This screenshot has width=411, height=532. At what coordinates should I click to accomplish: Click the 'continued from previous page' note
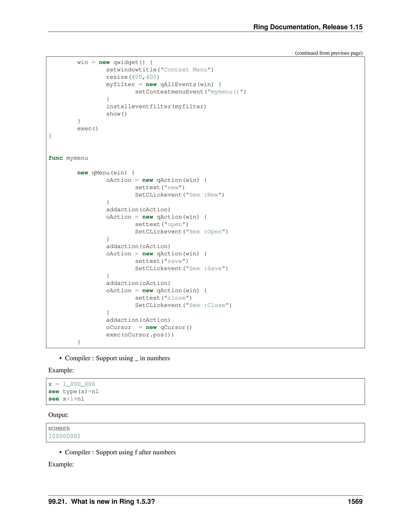tap(329, 53)
